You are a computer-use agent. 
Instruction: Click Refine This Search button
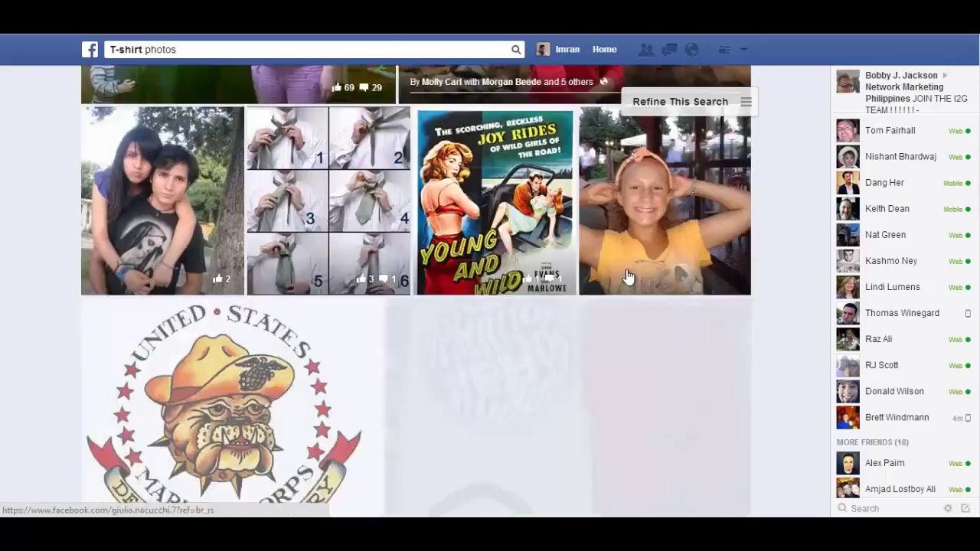(689, 102)
